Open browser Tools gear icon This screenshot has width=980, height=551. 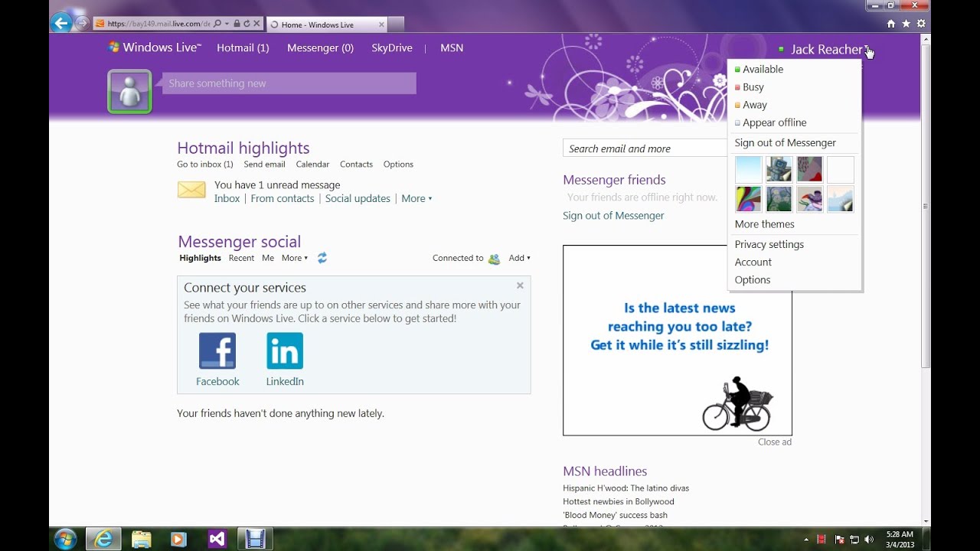point(921,24)
